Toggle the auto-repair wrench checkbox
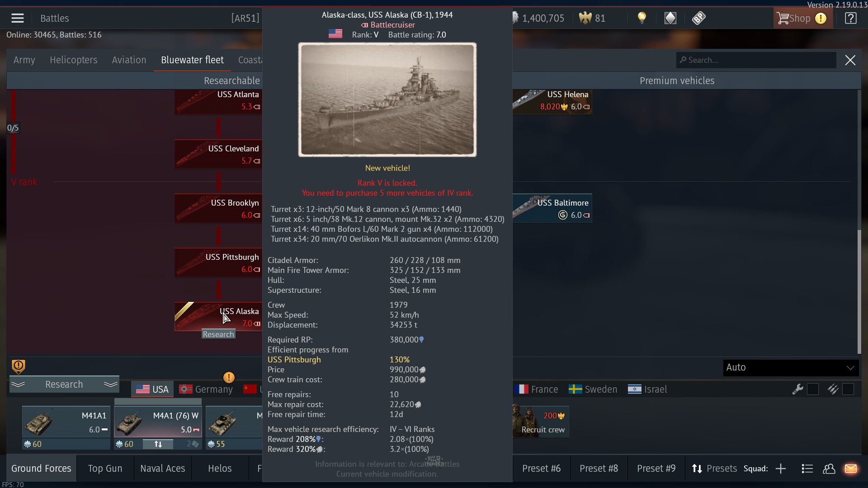Viewport: 868px width, 488px height. tap(812, 389)
